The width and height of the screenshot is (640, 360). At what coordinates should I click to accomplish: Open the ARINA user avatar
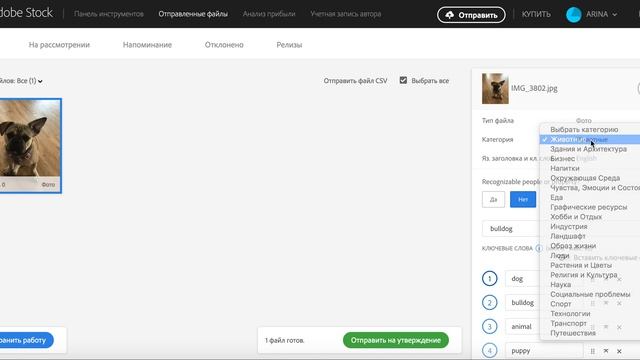click(573, 14)
